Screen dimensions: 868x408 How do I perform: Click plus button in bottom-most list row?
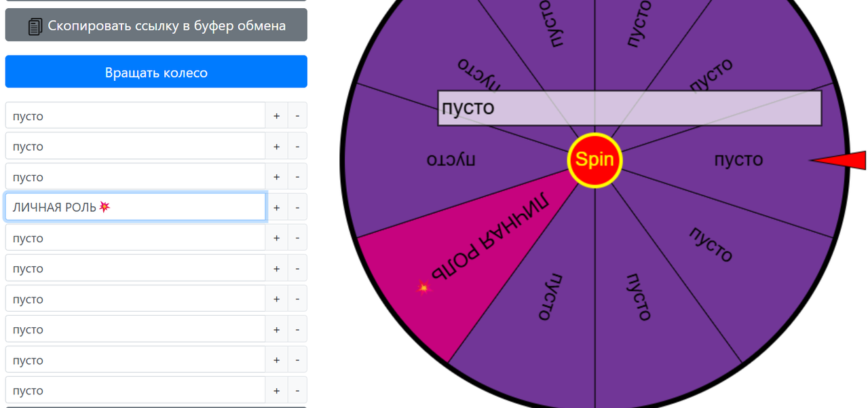coord(276,390)
